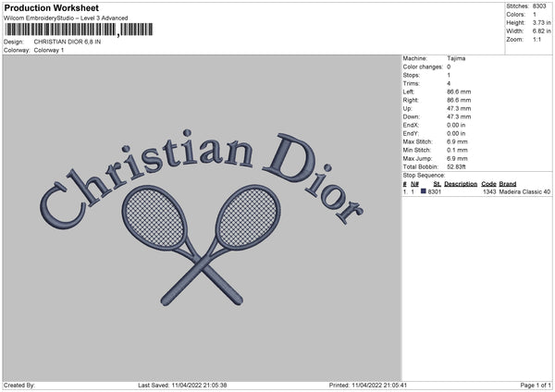Screen dimensions: 555x392
Task: Click the Right value 86.6 mm
Action: coord(459,101)
